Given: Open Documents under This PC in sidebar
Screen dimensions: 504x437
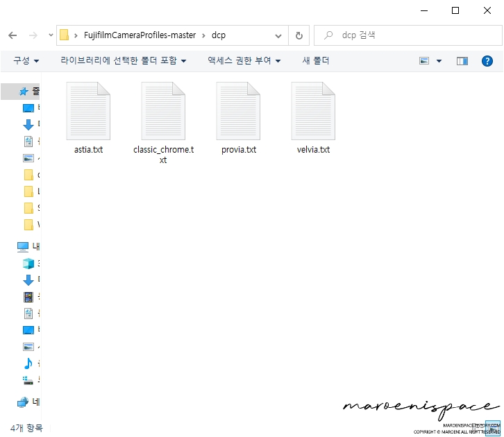Looking at the screenshot, I should pyautogui.click(x=28, y=314).
